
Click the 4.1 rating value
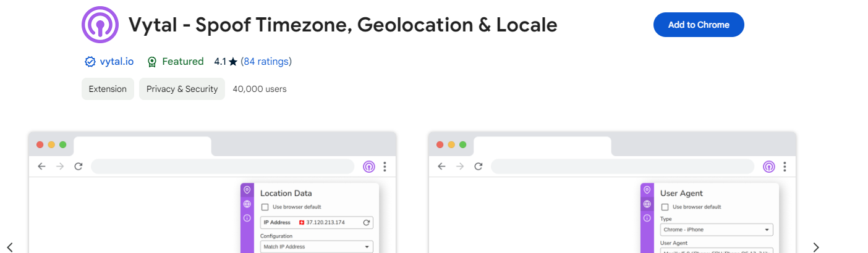click(x=220, y=62)
